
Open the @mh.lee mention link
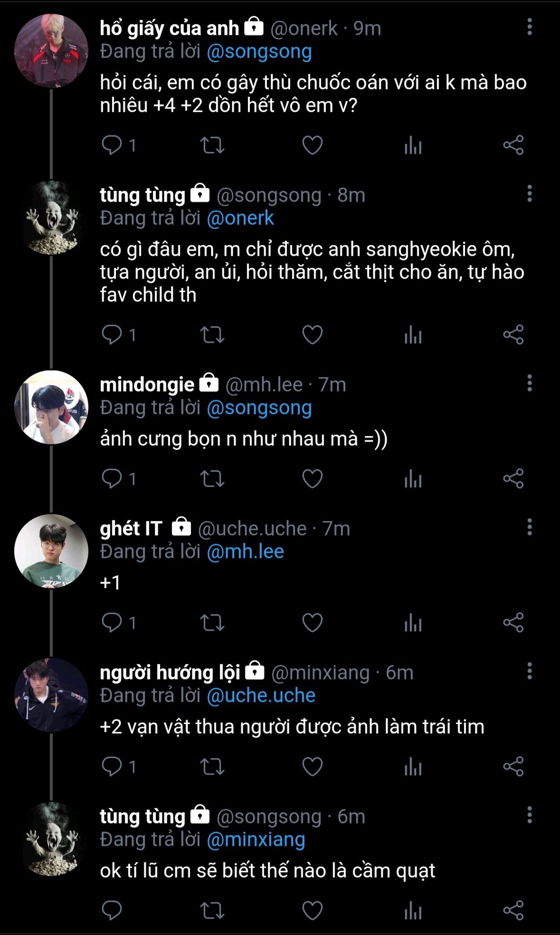[x=245, y=552]
